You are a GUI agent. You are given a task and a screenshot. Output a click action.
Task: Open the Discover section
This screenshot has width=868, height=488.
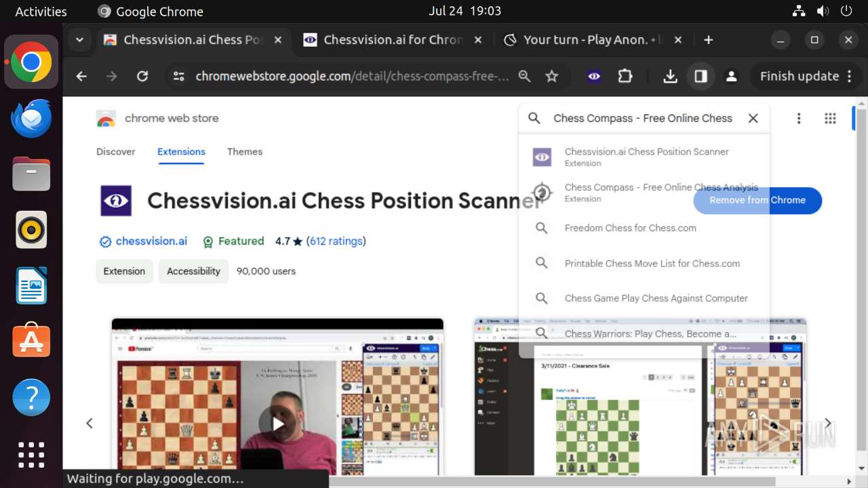[x=116, y=152]
